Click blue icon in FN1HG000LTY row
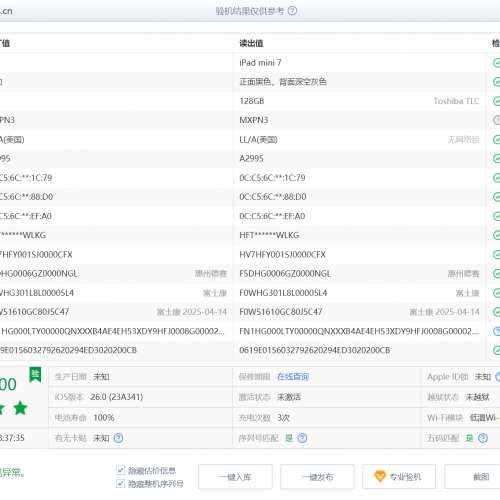 [x=496, y=331]
